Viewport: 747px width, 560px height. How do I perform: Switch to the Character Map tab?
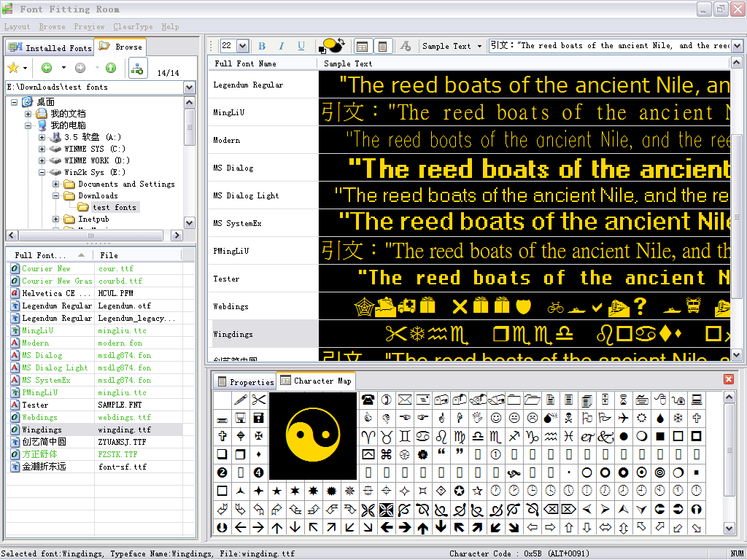tap(316, 381)
